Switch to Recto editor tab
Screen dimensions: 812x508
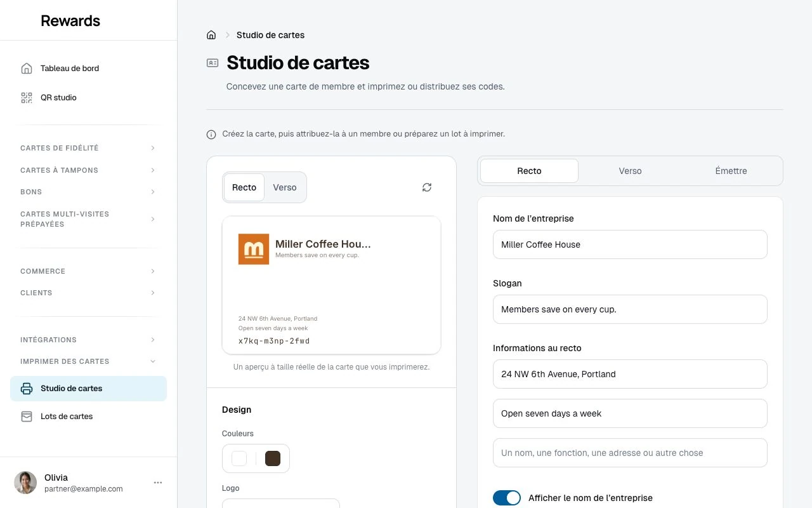click(529, 171)
